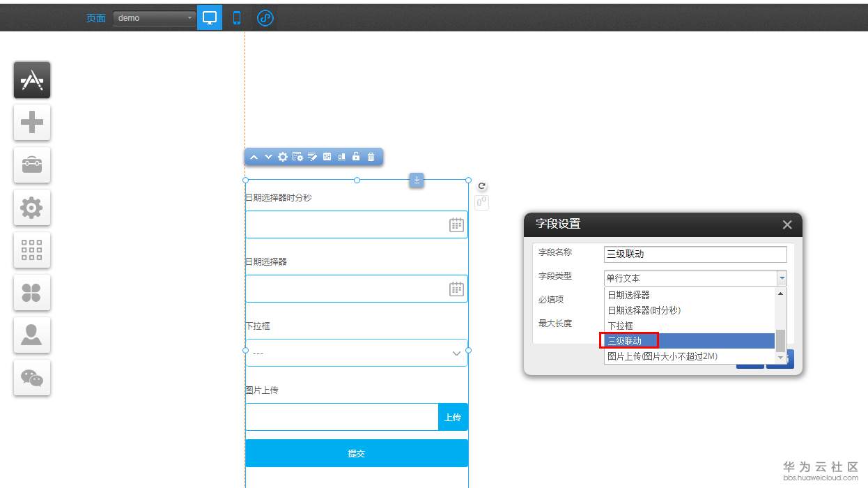
Task: Select 图片上传(图片大小不超过2M) option
Action: [689, 356]
